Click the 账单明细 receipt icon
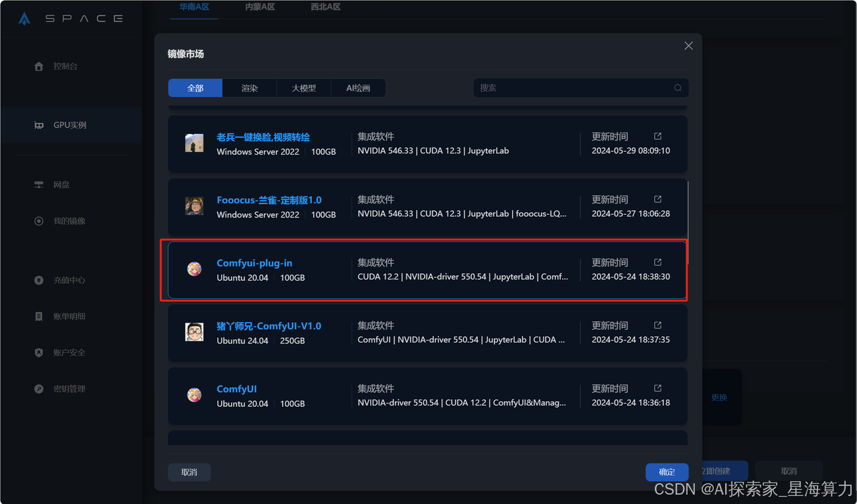The width and height of the screenshot is (857, 504). [39, 317]
